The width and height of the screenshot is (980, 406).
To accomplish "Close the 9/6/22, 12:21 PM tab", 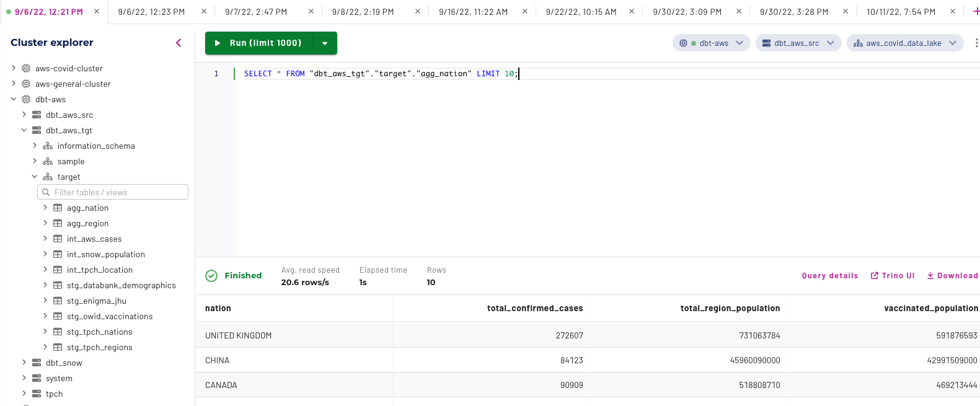I will [97, 11].
